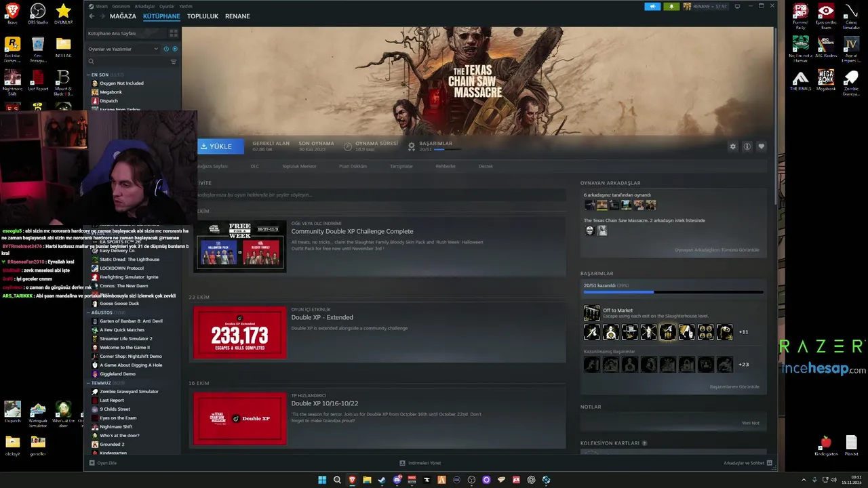This screenshot has height=488, width=868.
Task: Open the RENANE profile tab
Action: (x=237, y=16)
